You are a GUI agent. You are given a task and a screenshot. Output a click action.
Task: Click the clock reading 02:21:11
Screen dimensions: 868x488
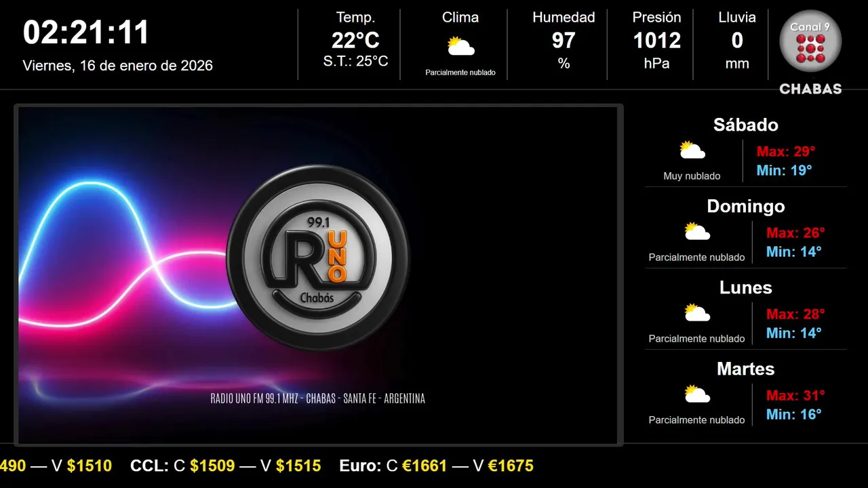tap(86, 33)
